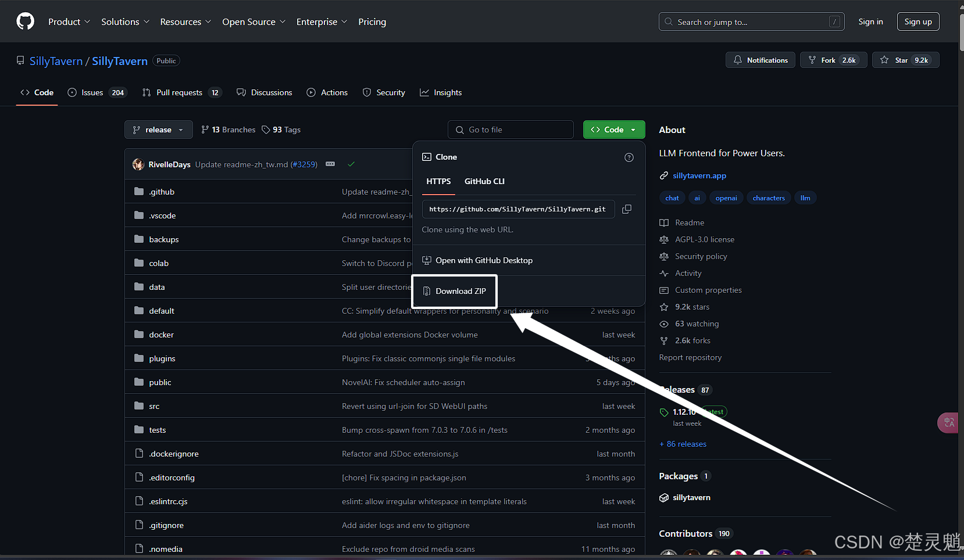
Task: Open the .nomedia file
Action: [x=166, y=549]
